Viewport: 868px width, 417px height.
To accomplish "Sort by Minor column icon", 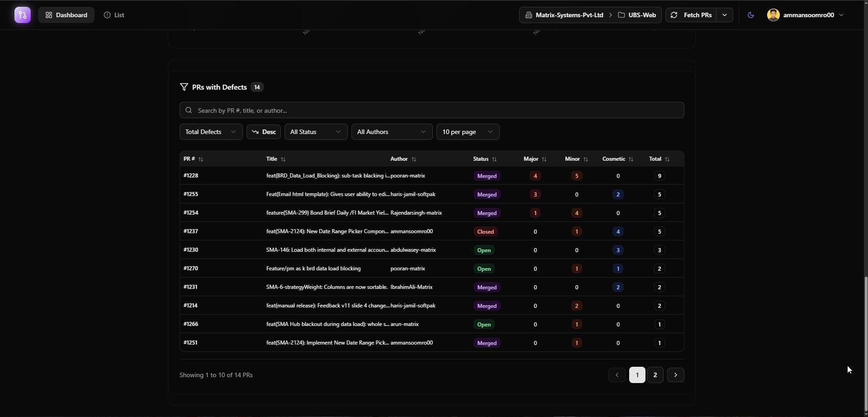I will pos(586,159).
